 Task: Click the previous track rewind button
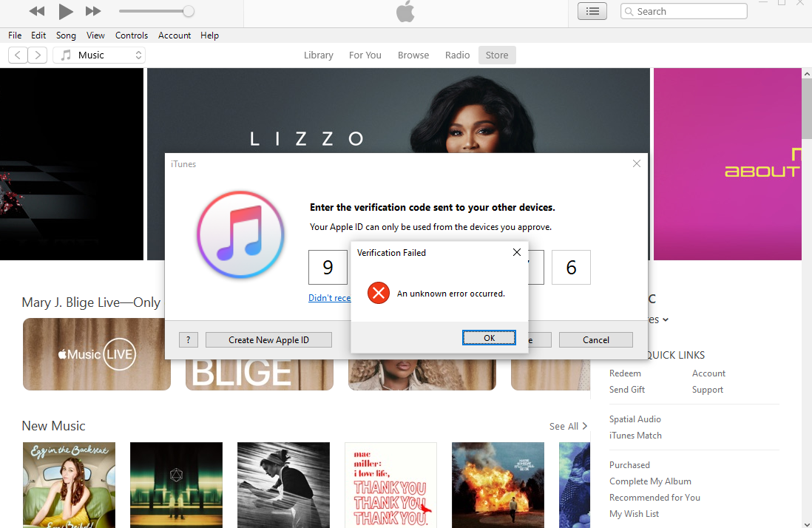coord(37,11)
